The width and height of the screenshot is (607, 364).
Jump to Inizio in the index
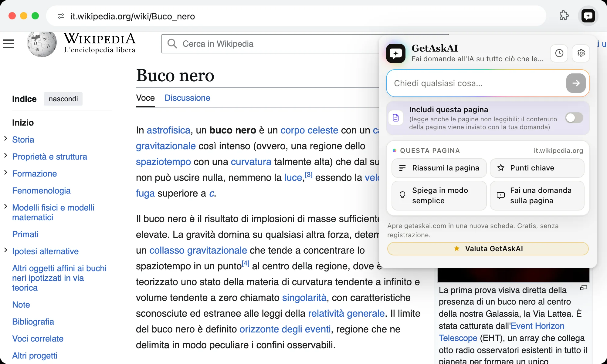click(23, 123)
